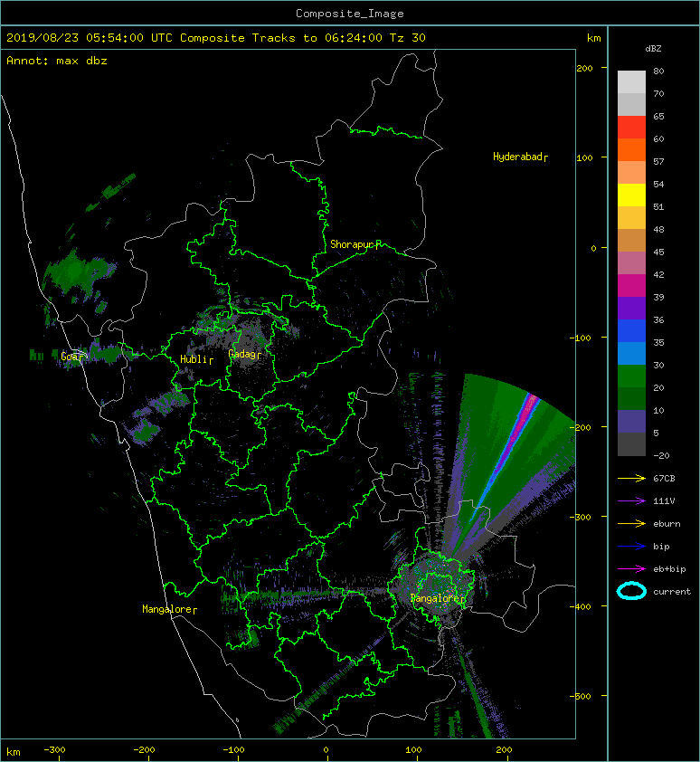Click the Hyderabad city label

pyautogui.click(x=520, y=157)
